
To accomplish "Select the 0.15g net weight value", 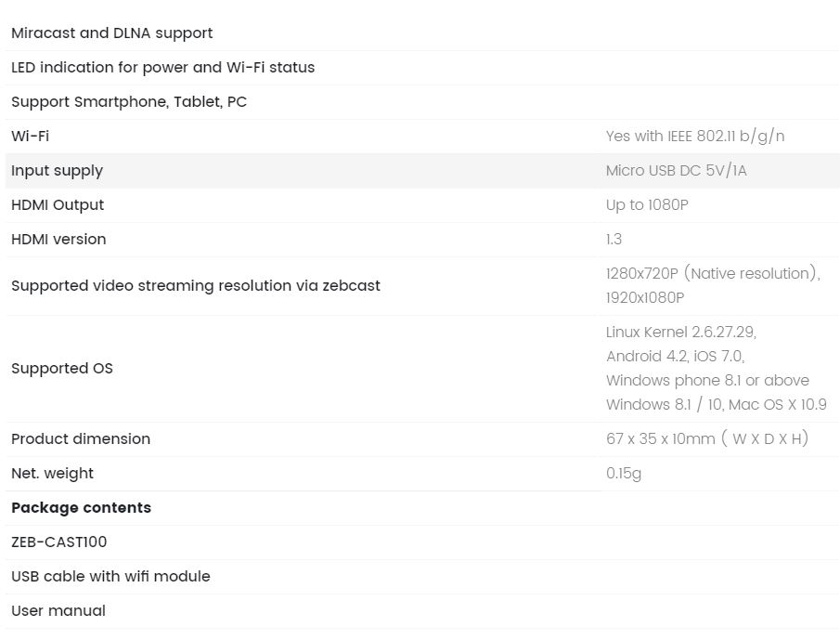I will point(624,474).
